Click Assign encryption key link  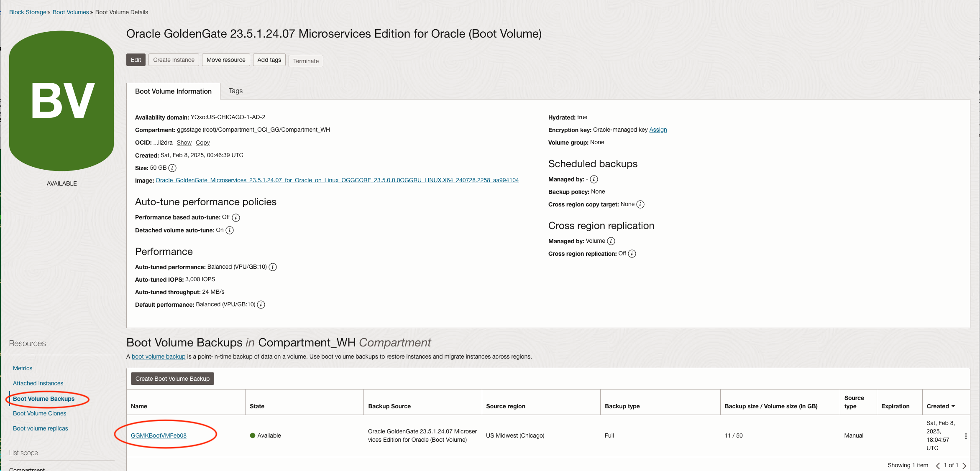pyautogui.click(x=658, y=130)
